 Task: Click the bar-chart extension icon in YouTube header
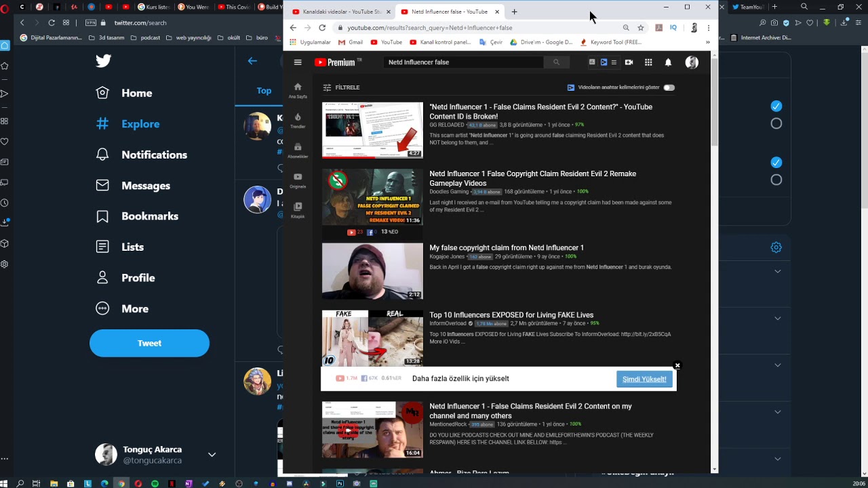click(x=592, y=62)
